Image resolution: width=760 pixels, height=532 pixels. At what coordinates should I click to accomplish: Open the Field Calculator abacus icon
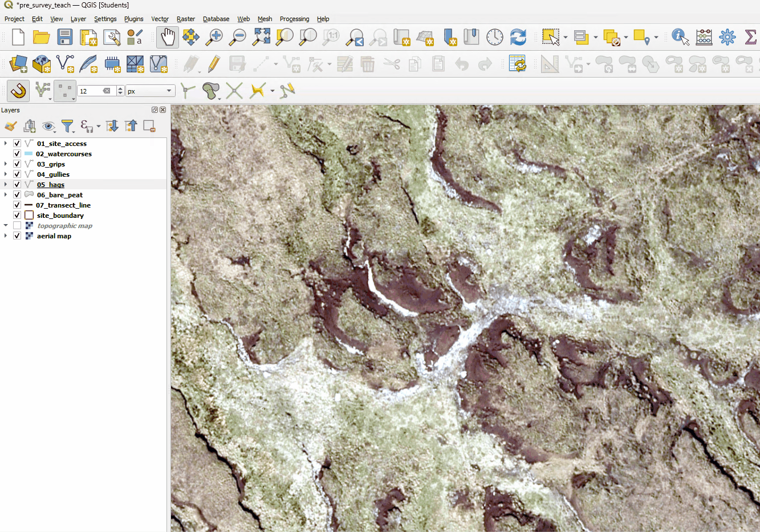pos(704,38)
